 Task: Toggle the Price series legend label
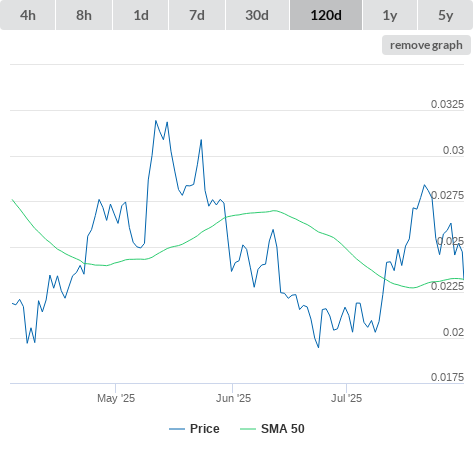click(x=205, y=429)
